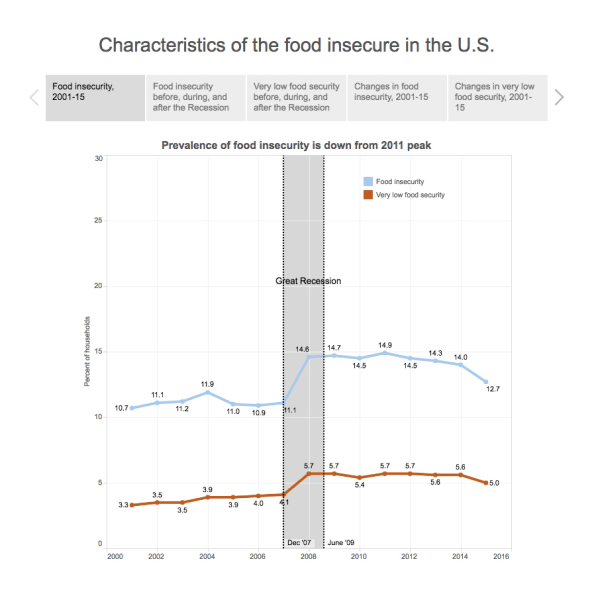The height and width of the screenshot is (596, 596).
Task: Open Changes in food insecurity, 2001-15 tab
Action: point(397,98)
